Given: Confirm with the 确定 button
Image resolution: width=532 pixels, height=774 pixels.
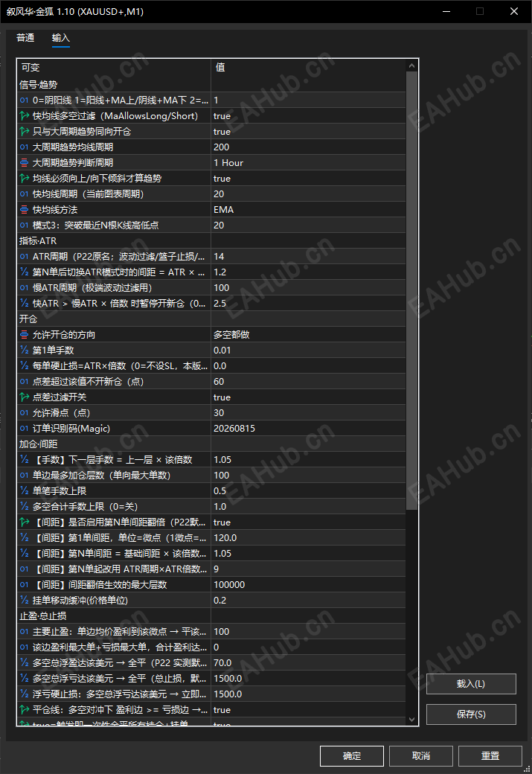Looking at the screenshot, I should [352, 755].
